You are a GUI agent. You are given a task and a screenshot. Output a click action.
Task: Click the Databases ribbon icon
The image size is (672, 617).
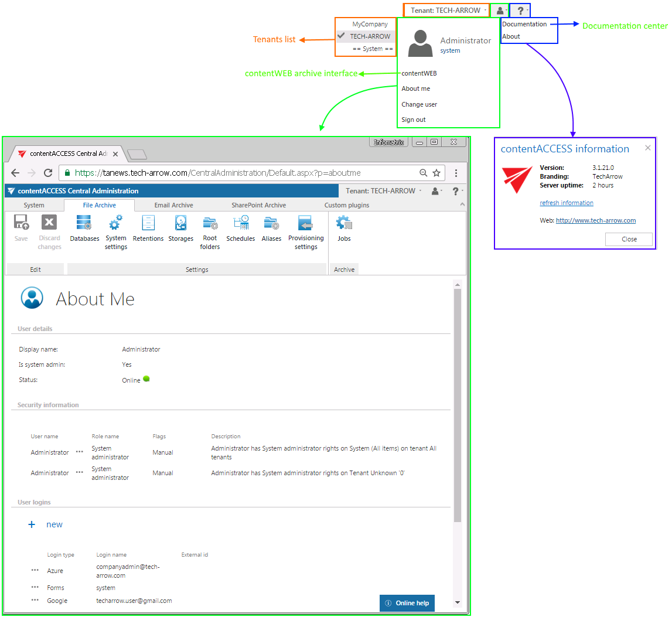84,229
